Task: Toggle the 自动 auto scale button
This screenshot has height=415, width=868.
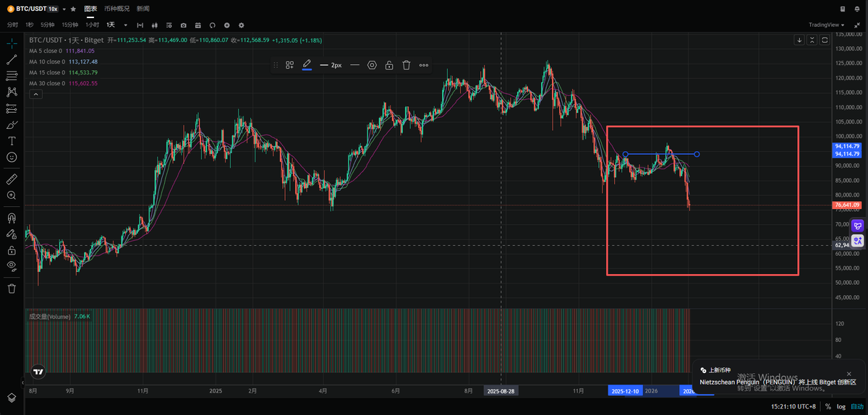Action: tap(857, 407)
